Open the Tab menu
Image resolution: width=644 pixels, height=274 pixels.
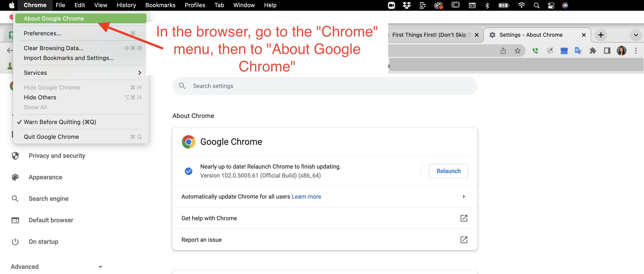[219, 5]
